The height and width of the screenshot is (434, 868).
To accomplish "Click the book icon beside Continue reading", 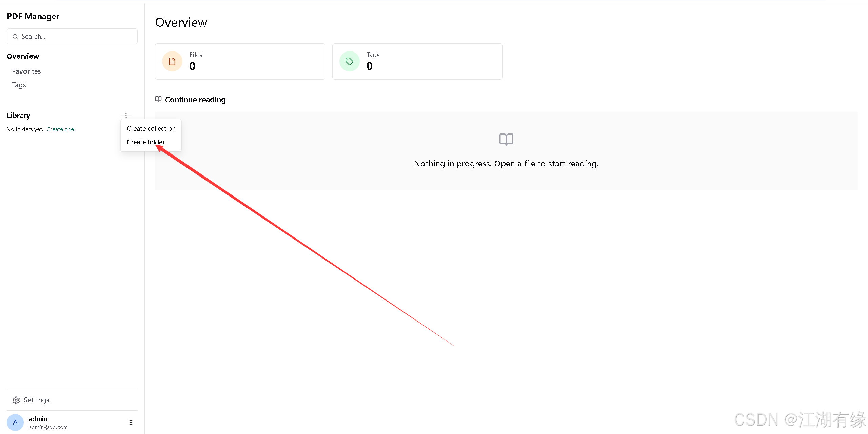I will pos(158,99).
